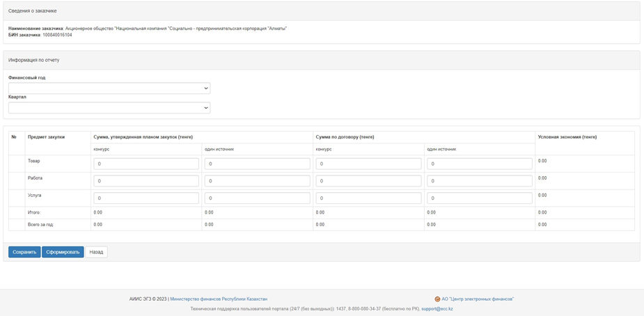
Task: Click Услуга planned конкурс amount field
Action: pos(146,198)
